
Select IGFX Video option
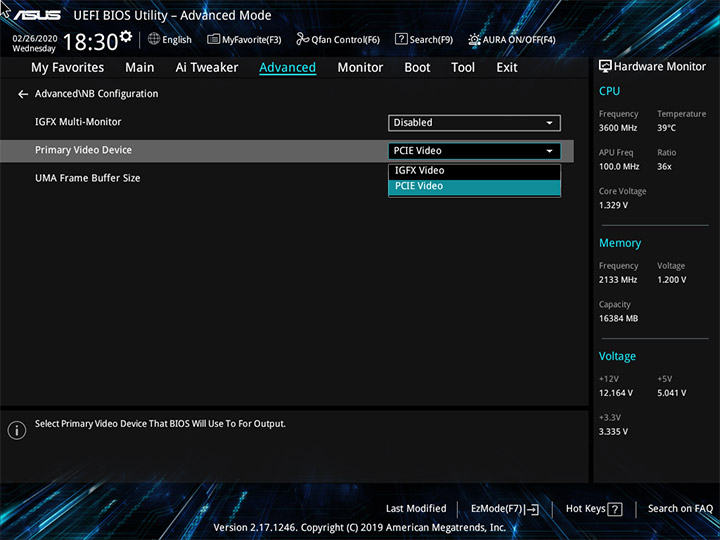point(474,171)
